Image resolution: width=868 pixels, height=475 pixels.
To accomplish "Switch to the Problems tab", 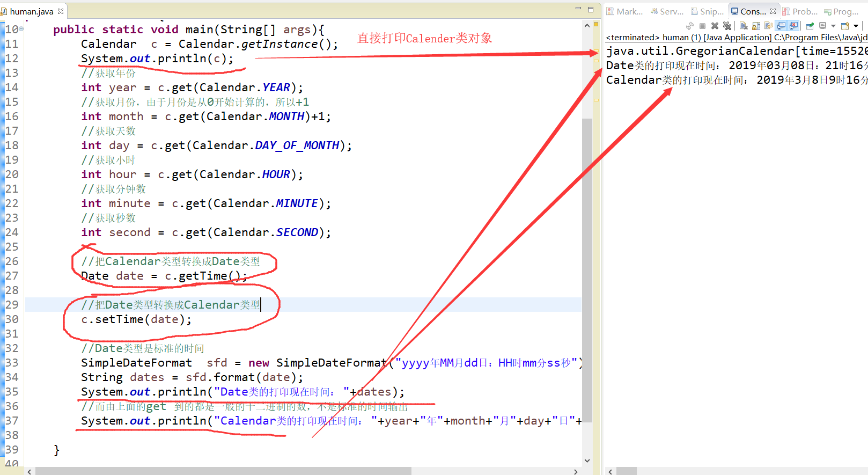I will 800,11.
